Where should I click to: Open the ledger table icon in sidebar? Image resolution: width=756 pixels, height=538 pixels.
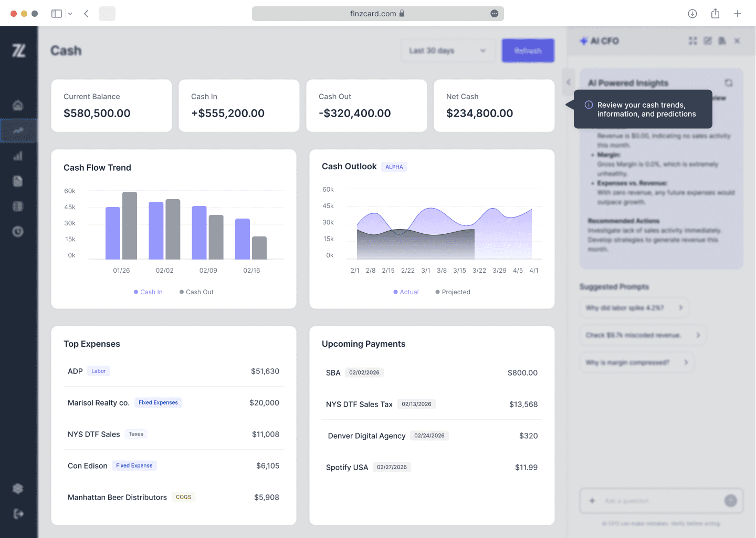coord(18,206)
